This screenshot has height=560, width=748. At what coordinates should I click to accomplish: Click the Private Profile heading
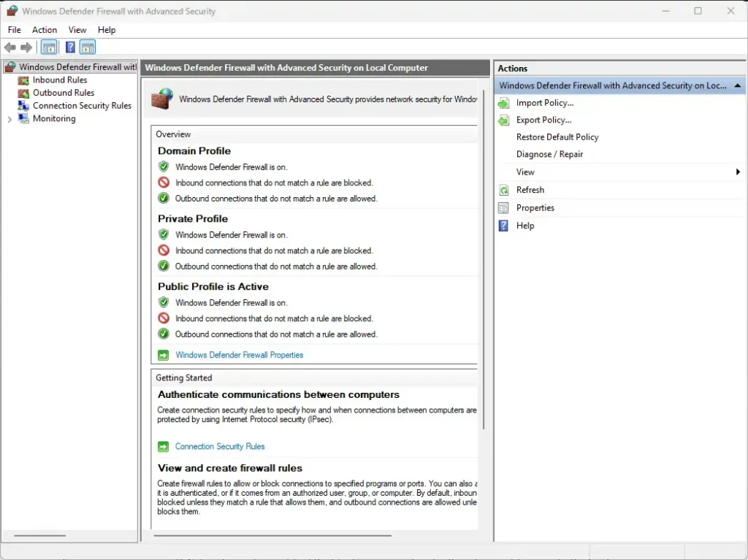tap(193, 219)
